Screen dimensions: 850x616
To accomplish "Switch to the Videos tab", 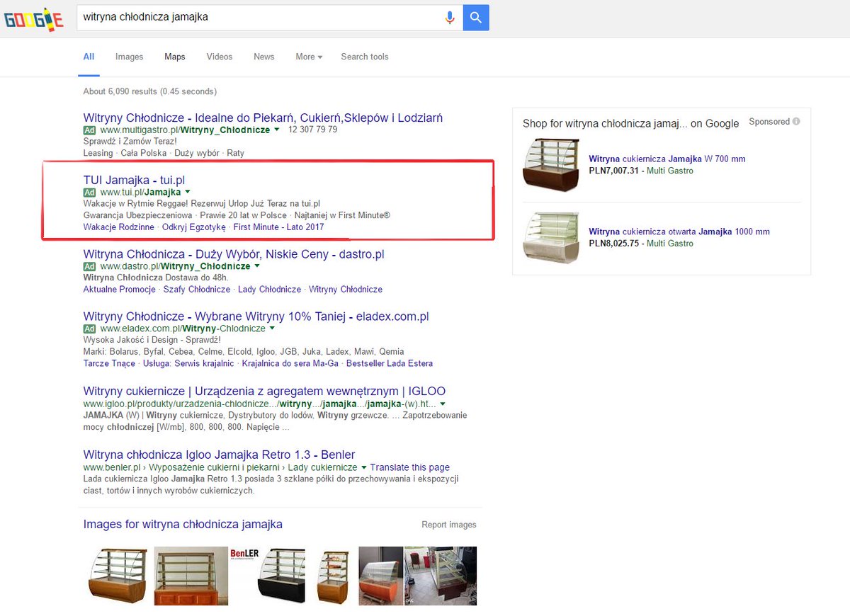I will [x=220, y=57].
